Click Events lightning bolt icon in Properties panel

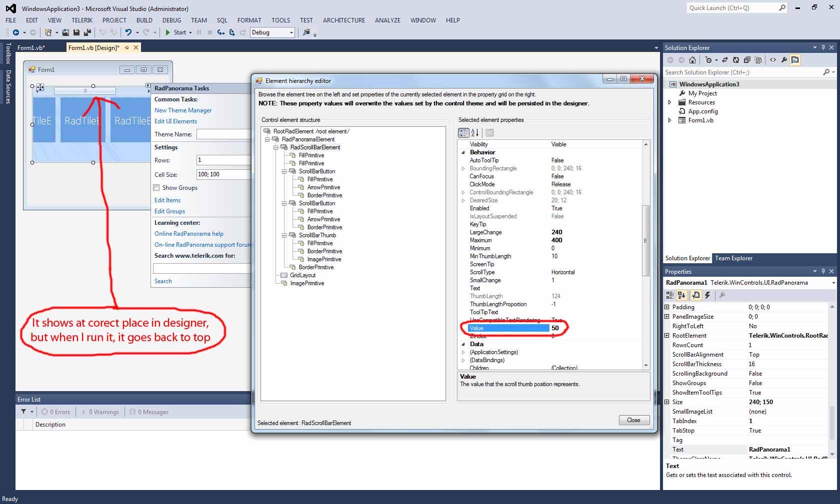(x=707, y=295)
